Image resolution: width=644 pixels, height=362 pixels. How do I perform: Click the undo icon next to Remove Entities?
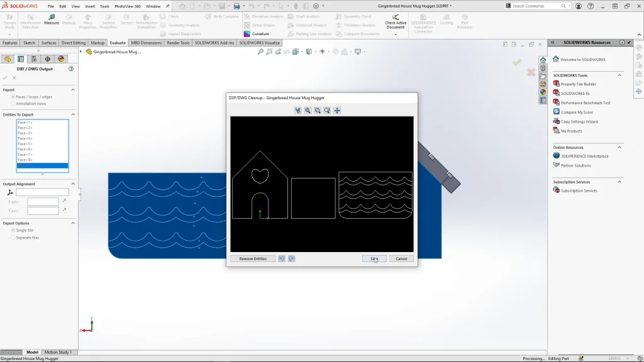[282, 258]
